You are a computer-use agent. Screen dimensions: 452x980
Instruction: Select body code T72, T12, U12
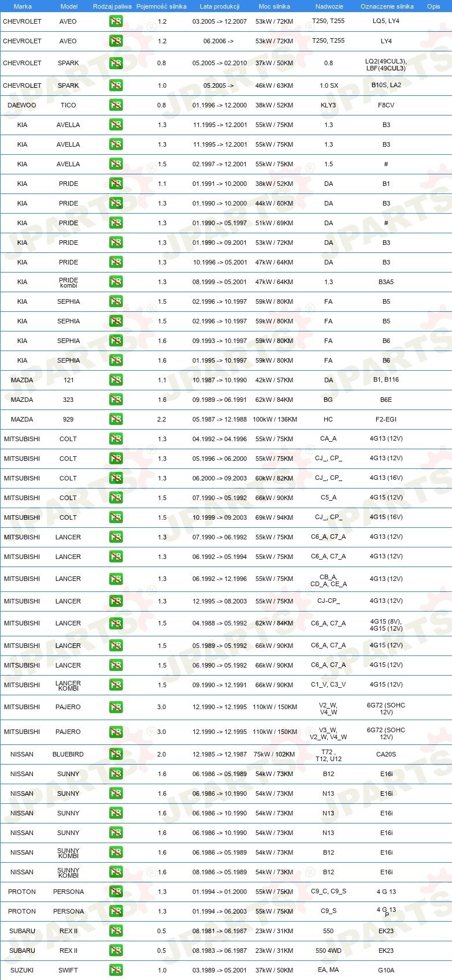(x=328, y=755)
